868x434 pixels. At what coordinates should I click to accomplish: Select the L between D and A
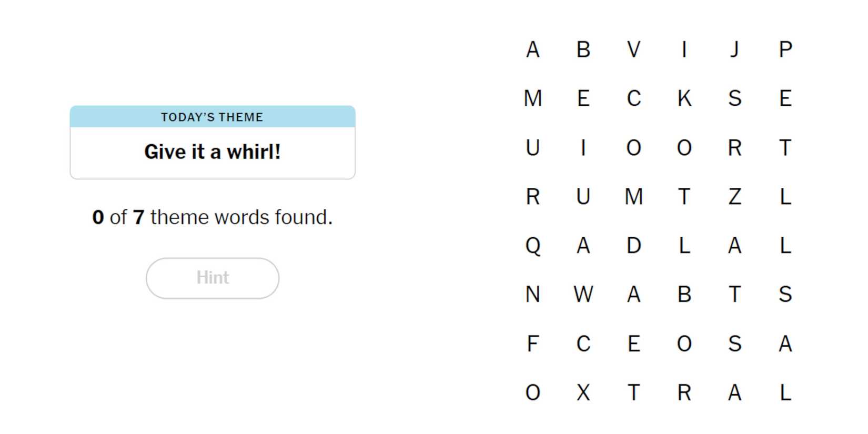tap(684, 246)
